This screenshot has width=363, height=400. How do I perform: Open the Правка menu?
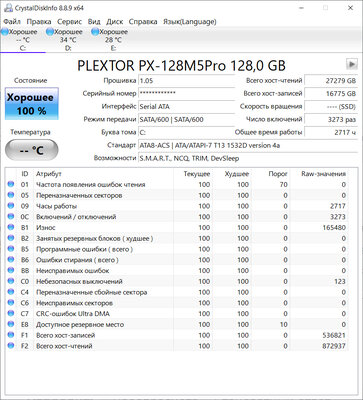pyautogui.click(x=39, y=22)
